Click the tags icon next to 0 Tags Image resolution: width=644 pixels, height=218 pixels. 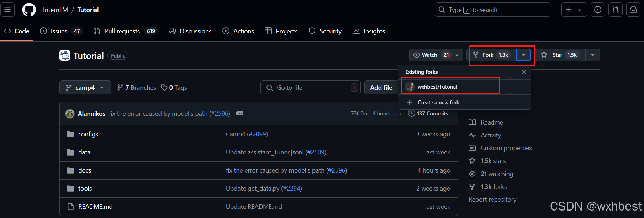click(164, 87)
